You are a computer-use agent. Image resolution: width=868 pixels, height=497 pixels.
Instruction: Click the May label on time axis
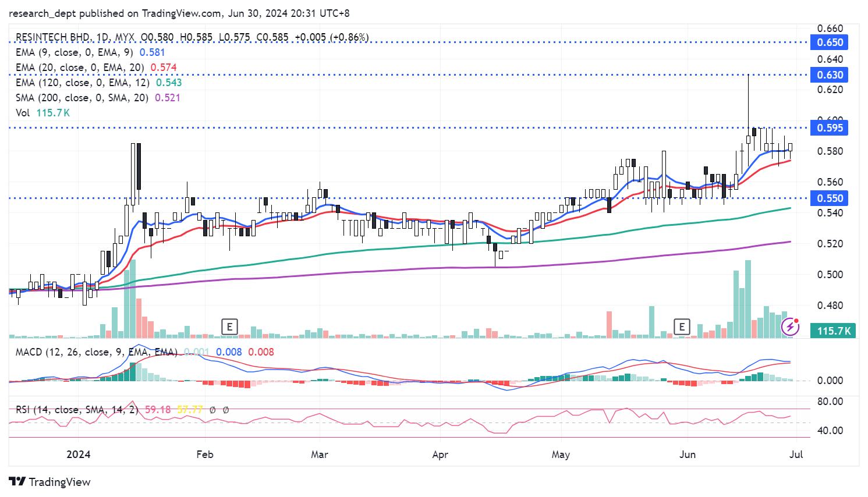coord(560,455)
